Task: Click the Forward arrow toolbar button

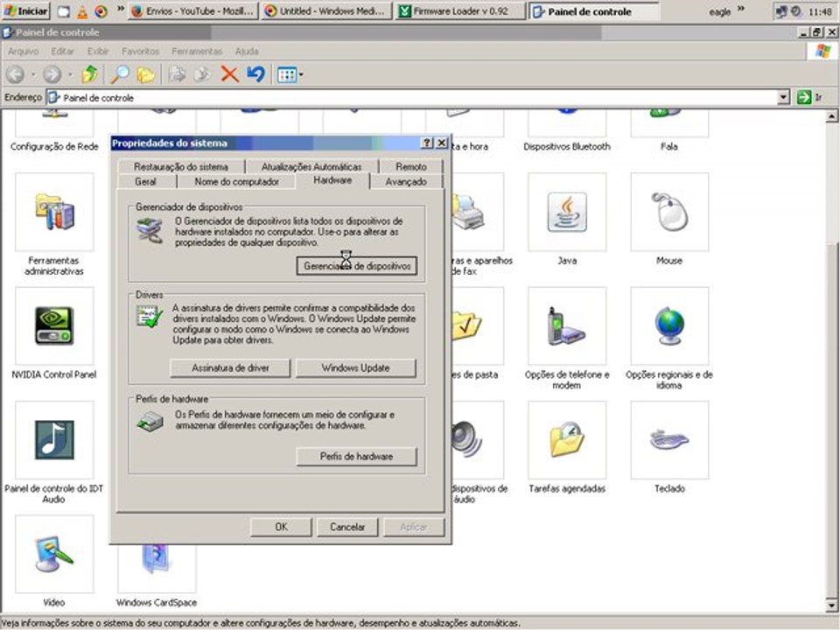Action: pos(52,74)
